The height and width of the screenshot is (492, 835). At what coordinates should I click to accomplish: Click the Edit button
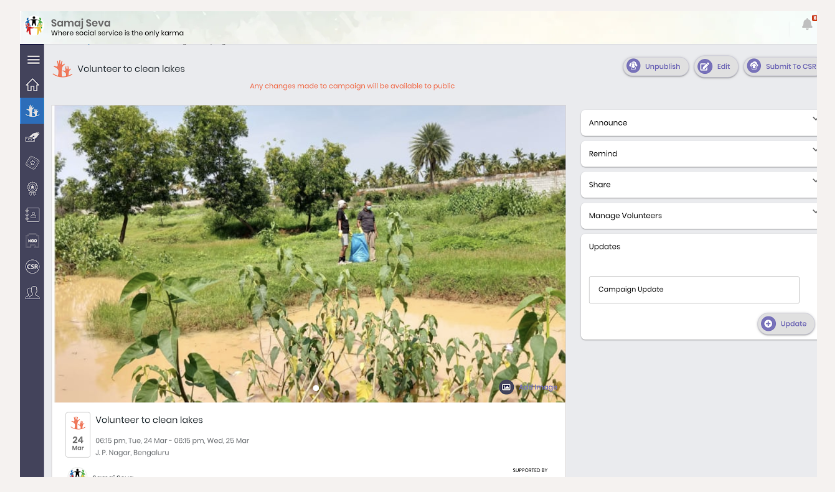716,67
